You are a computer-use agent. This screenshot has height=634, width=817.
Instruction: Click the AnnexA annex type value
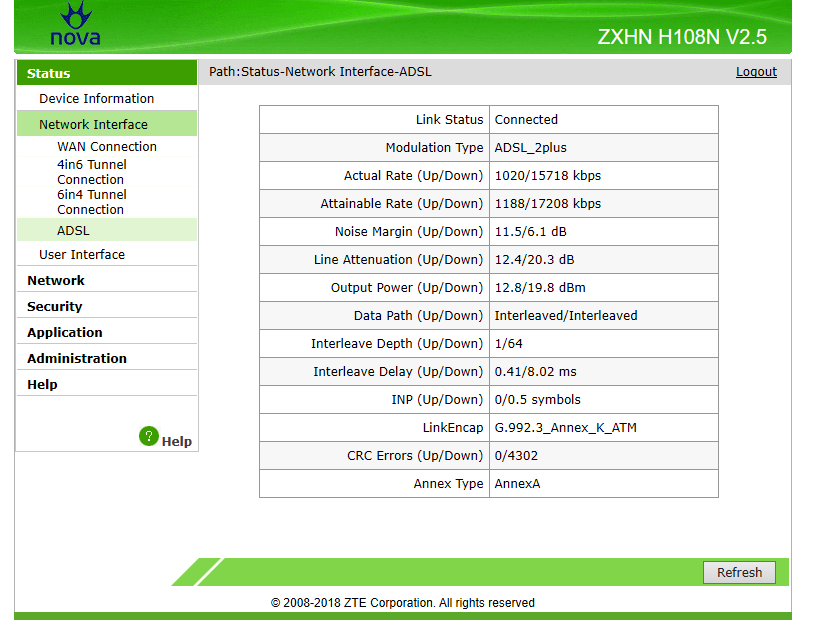tap(517, 484)
